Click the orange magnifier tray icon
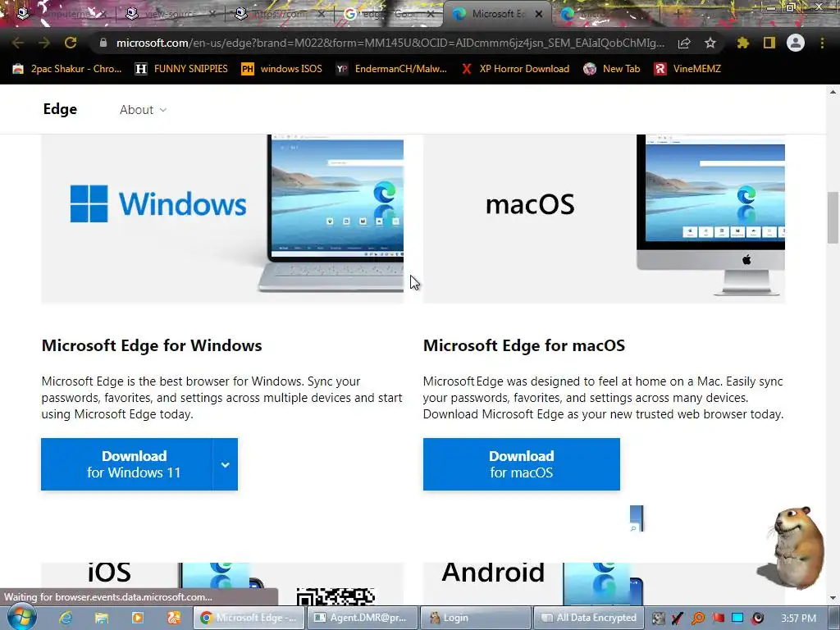840x630 pixels. pos(697,619)
